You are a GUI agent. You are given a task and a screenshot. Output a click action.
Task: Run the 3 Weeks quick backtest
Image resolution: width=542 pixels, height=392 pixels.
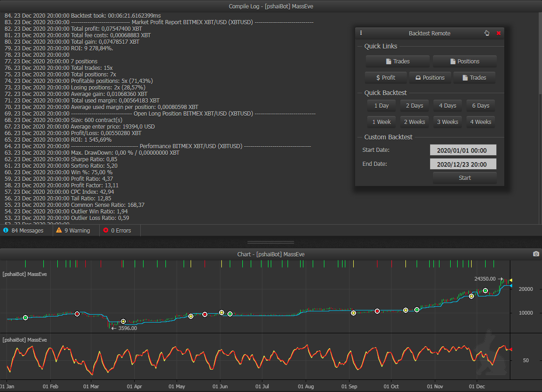point(447,122)
